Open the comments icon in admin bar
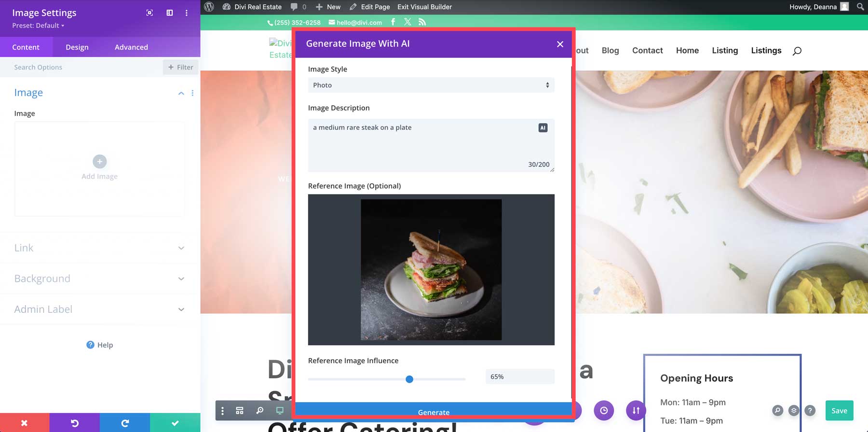The width and height of the screenshot is (868, 432). (298, 7)
